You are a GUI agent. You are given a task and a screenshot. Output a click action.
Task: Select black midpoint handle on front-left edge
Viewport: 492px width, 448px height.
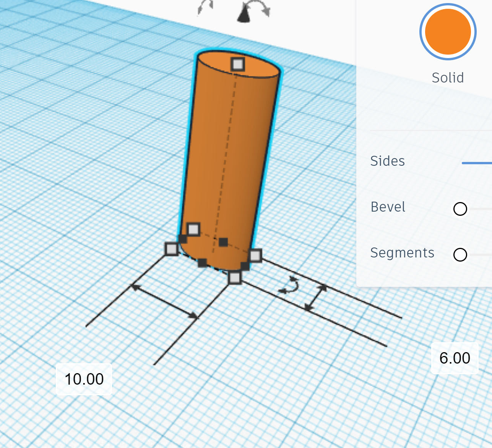pyautogui.click(x=203, y=263)
